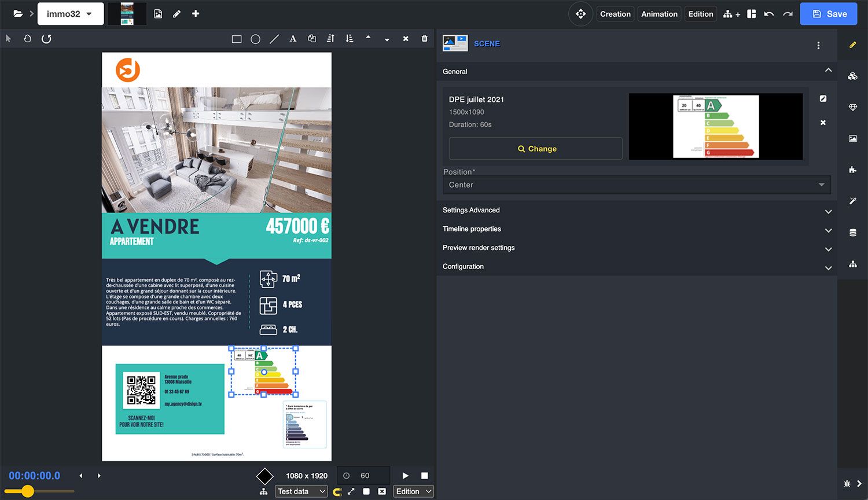Save the project with Save button

pyautogui.click(x=829, y=14)
